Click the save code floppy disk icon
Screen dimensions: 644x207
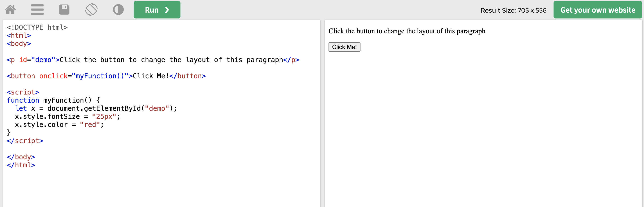[64, 10]
